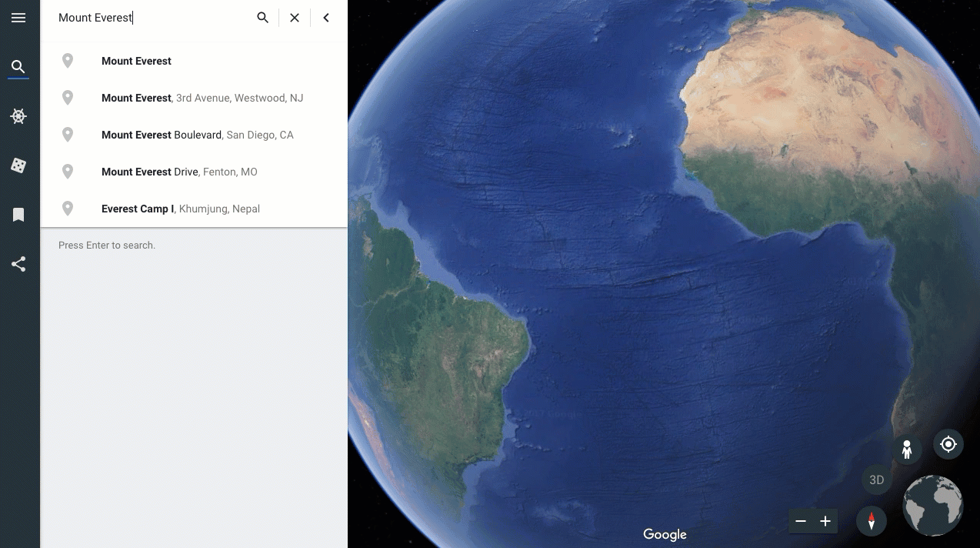This screenshot has height=548, width=980.
Task: Zoom in with the plus button
Action: pos(825,521)
